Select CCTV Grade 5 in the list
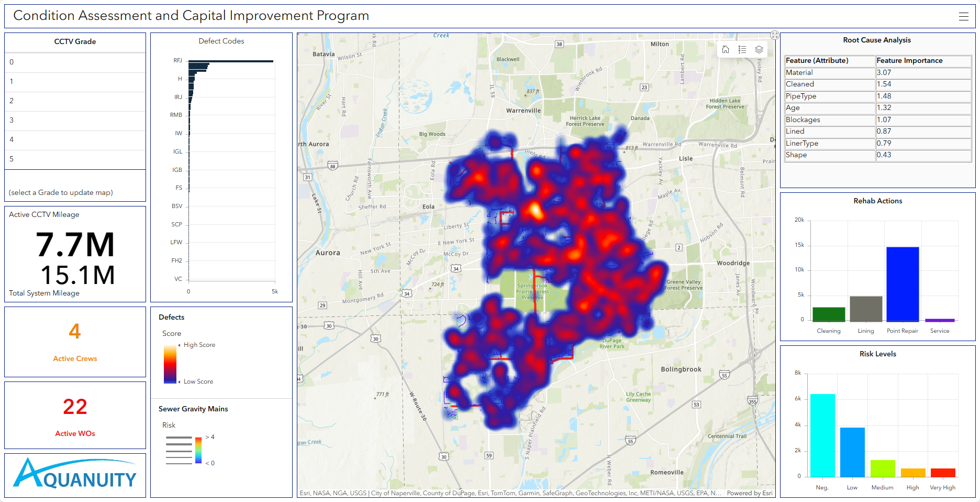Image resolution: width=980 pixels, height=502 pixels. [x=75, y=159]
